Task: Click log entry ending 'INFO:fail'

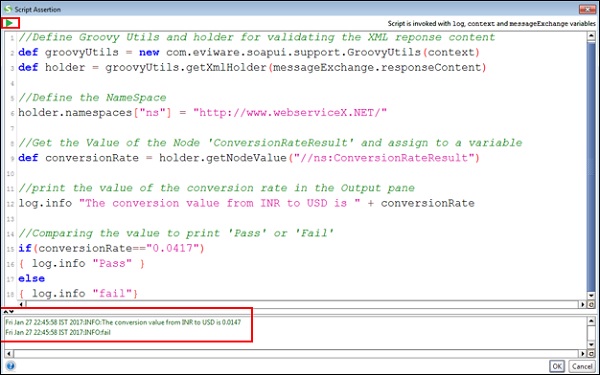Action: point(58,332)
